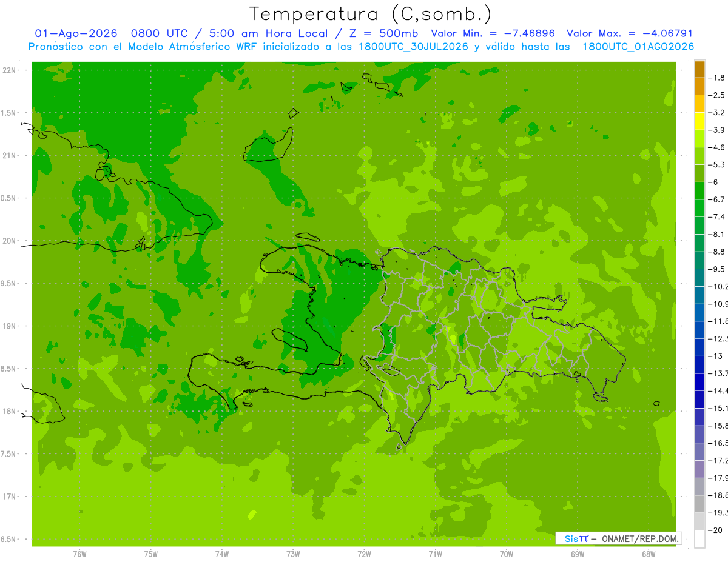Click the -8.8 colorbar label
Viewport: 728px width, 562px height.
[x=717, y=252]
